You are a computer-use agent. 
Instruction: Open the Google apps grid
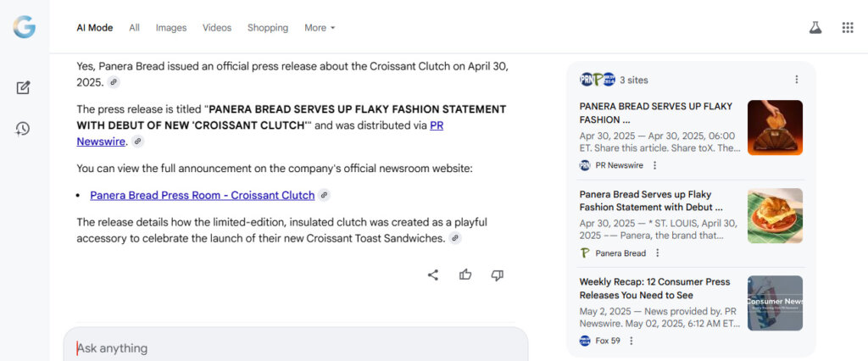pos(848,27)
